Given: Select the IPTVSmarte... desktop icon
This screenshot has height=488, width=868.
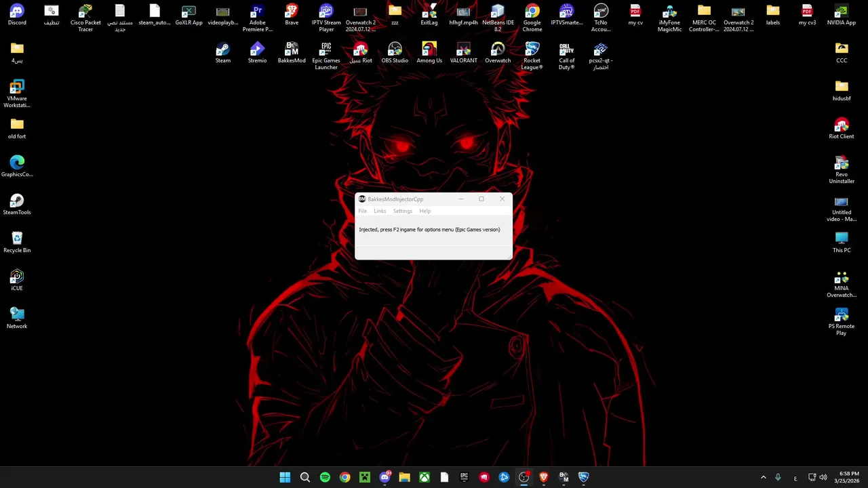Looking at the screenshot, I should tap(566, 15).
